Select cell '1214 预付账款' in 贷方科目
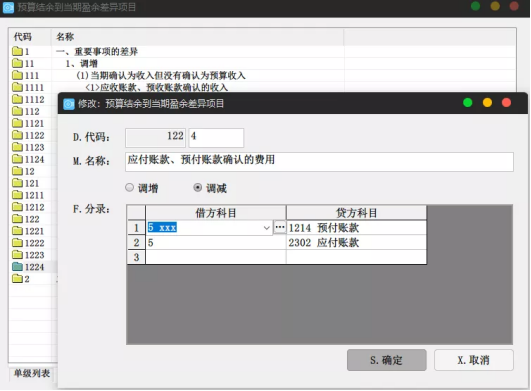 (356, 228)
